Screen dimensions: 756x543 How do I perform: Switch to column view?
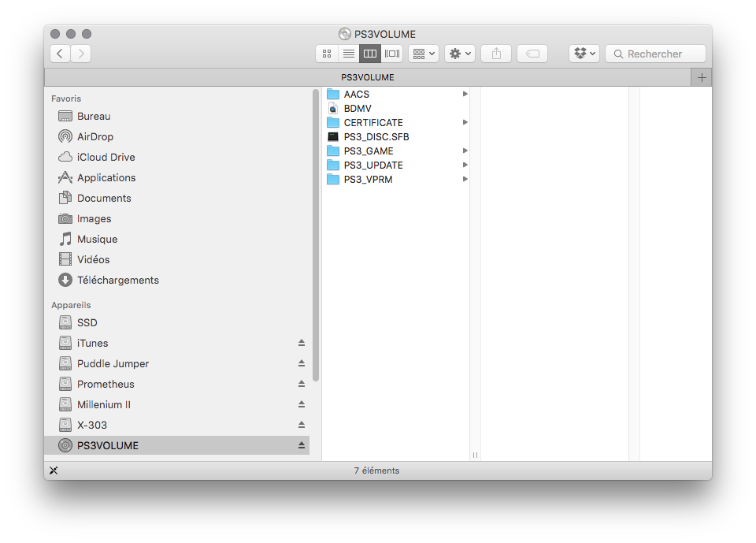[370, 54]
